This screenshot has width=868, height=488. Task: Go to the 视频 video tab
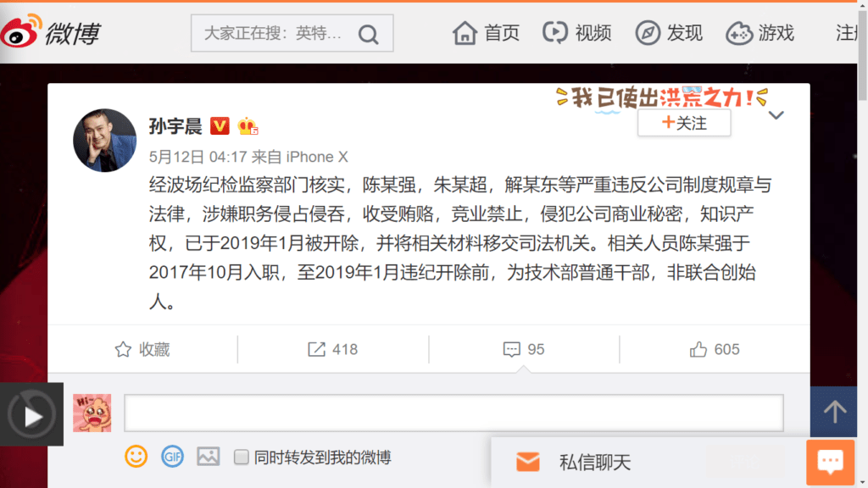(x=576, y=33)
